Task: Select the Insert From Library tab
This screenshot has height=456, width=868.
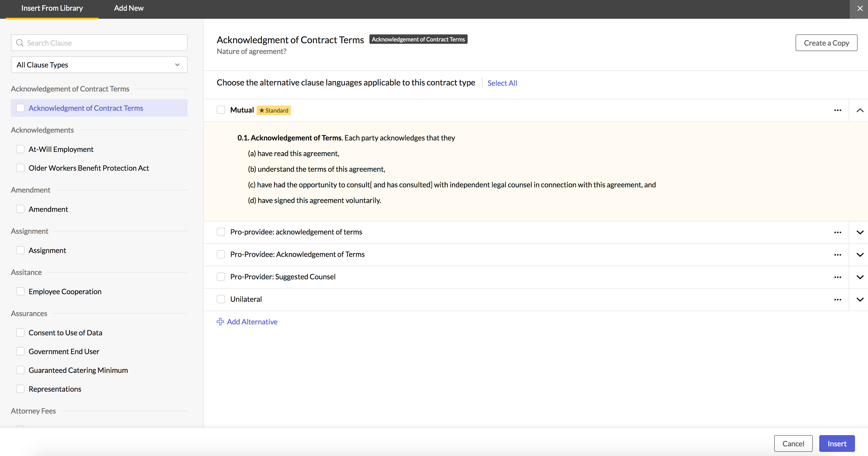Action: tap(52, 8)
